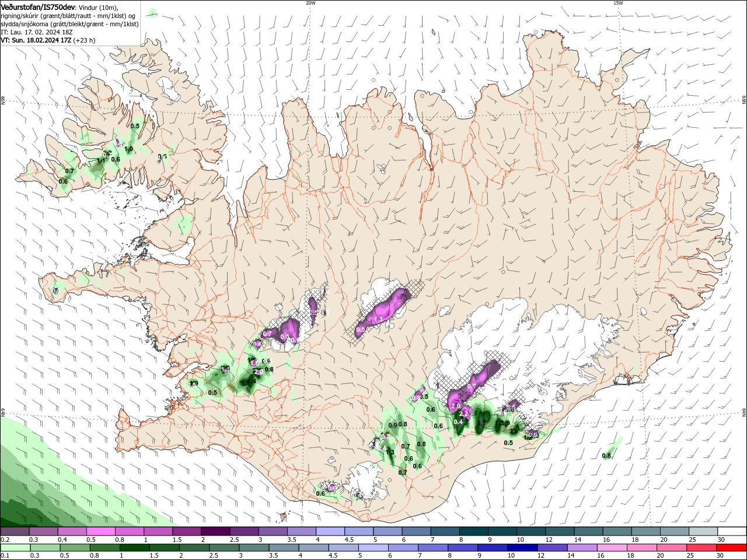Click the 'slydda/snjókoma' legend description line

[x=69, y=24]
